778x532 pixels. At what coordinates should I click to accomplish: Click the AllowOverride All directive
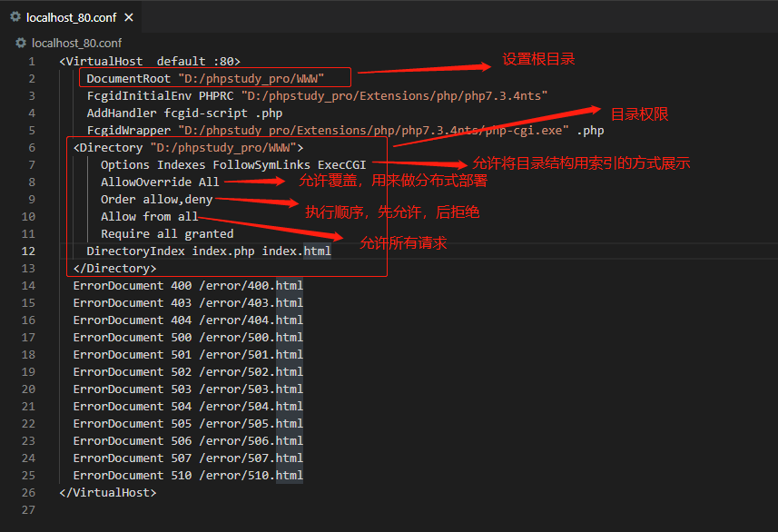(x=160, y=182)
